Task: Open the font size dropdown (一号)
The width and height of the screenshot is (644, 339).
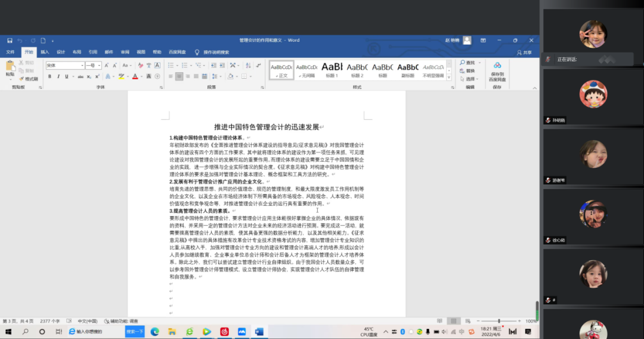Action: [x=99, y=65]
